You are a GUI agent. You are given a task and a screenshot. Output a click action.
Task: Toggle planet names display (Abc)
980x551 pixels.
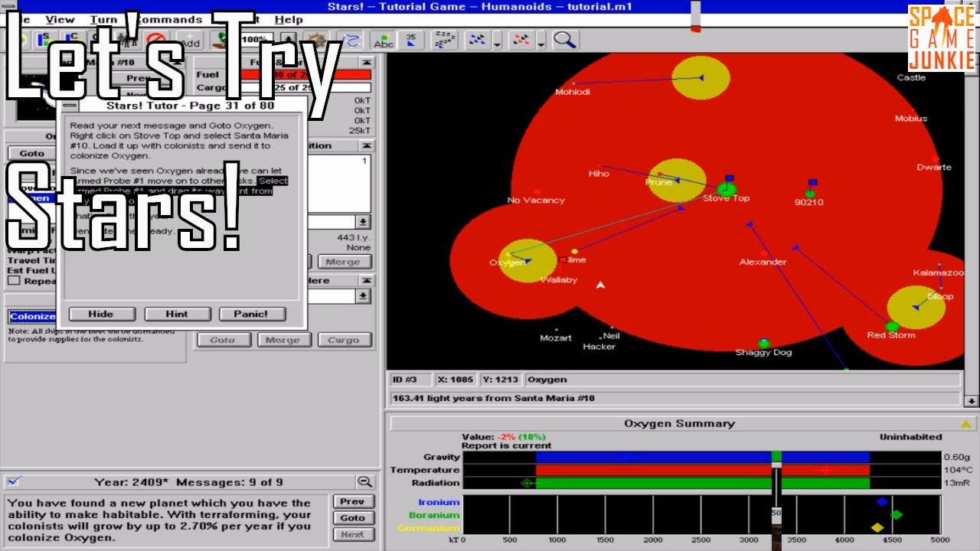click(384, 40)
